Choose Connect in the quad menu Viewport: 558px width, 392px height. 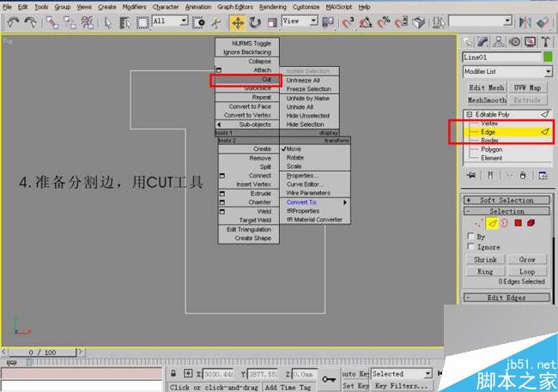click(248, 176)
